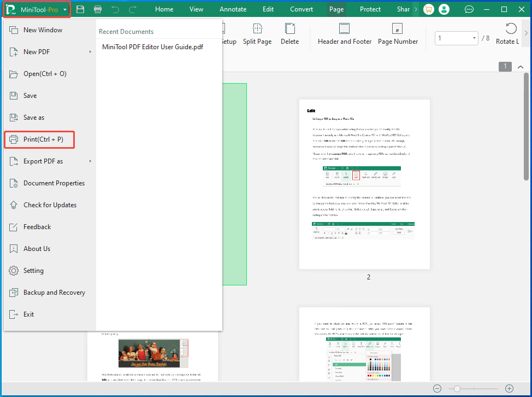Screen dimensions: 532x397
Task: Click the printer icon in title bar
Action: (x=98, y=9)
